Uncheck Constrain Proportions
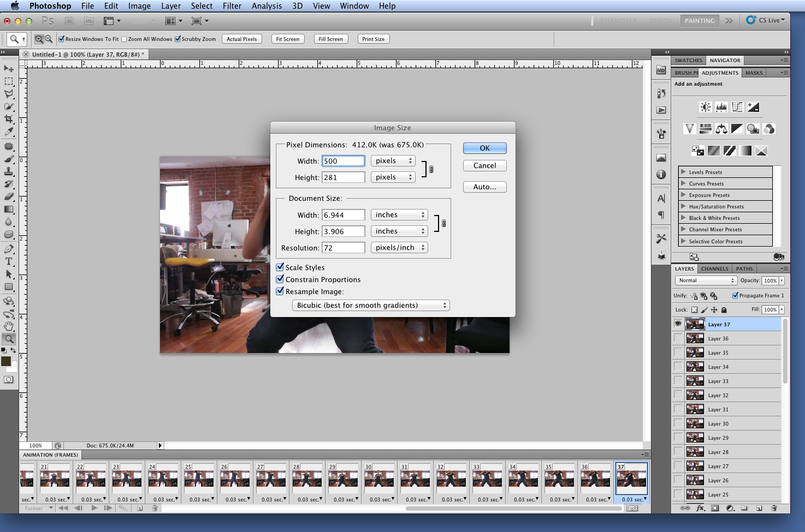This screenshot has height=532, width=805. coord(280,279)
